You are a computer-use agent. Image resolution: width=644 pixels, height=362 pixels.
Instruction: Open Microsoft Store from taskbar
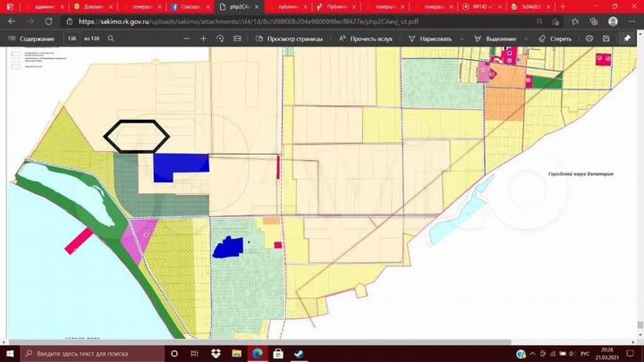(278, 353)
